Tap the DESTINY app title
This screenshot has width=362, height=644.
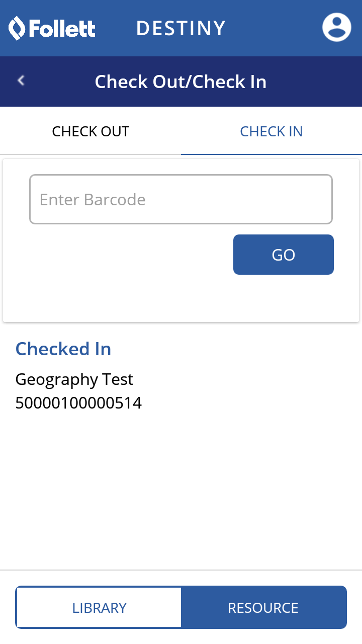point(180,28)
